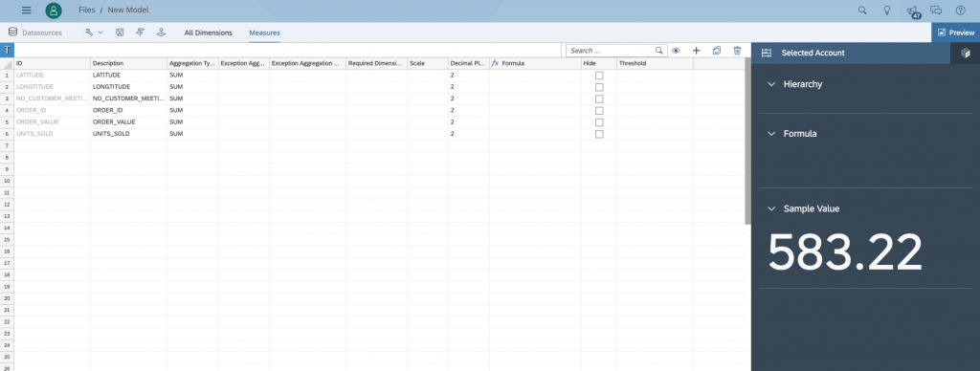Check the Hide box for UNITS_SOLD
Image resolution: width=980 pixels, height=371 pixels.
tap(599, 134)
